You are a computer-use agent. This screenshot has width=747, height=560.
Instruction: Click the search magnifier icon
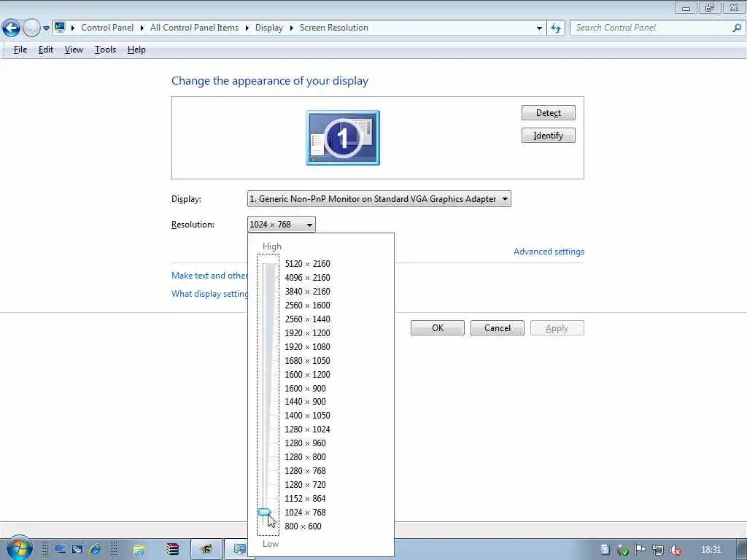pos(737,28)
